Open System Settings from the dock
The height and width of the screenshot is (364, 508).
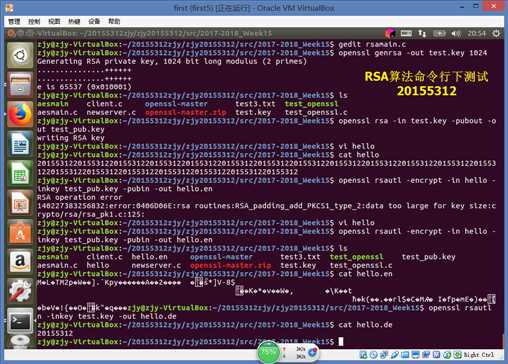coord(20,291)
